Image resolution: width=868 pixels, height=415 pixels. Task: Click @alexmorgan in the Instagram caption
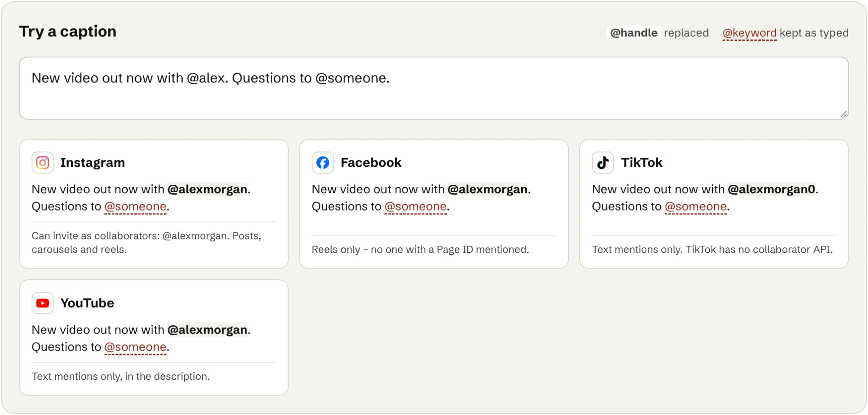207,189
